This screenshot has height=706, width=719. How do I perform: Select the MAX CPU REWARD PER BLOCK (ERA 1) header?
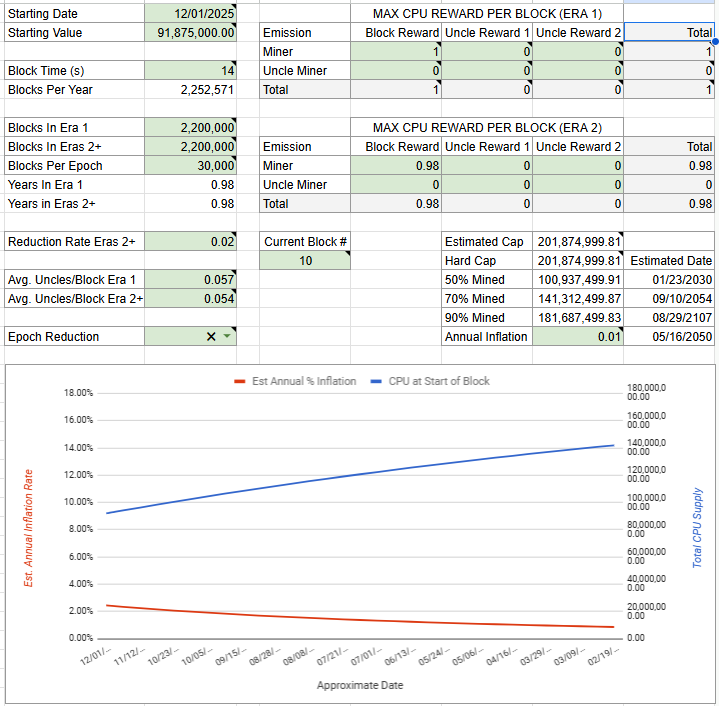(487, 14)
